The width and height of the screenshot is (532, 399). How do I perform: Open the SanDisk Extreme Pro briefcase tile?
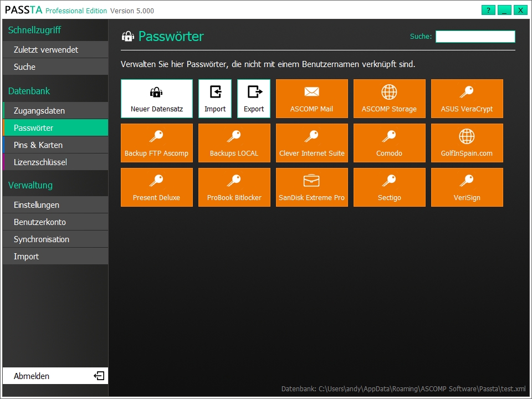pos(312,187)
